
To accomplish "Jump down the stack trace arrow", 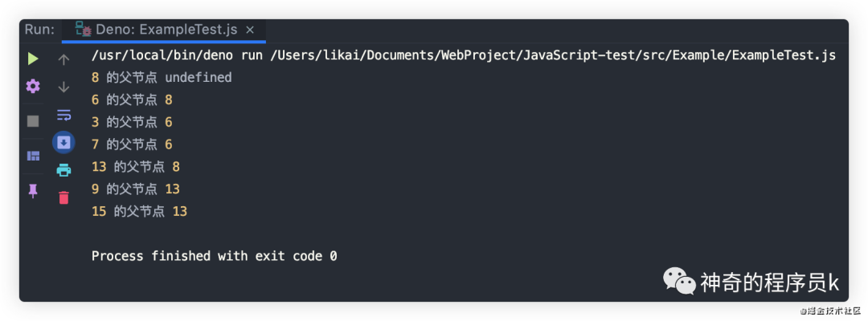I will coord(63,87).
